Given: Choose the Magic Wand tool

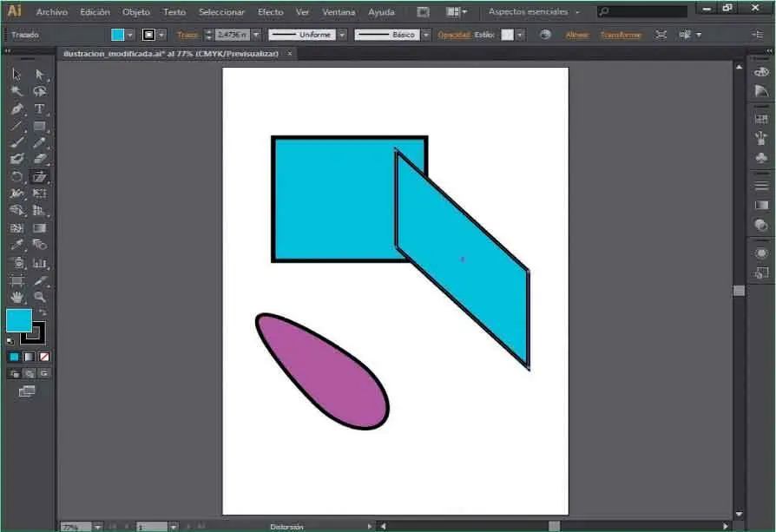Looking at the screenshot, I should tap(16, 91).
